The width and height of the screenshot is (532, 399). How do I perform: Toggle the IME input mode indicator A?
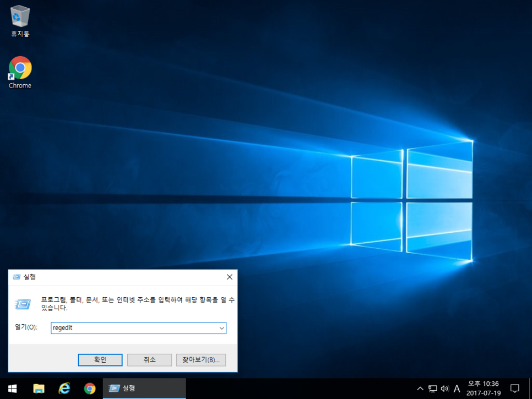tap(457, 389)
